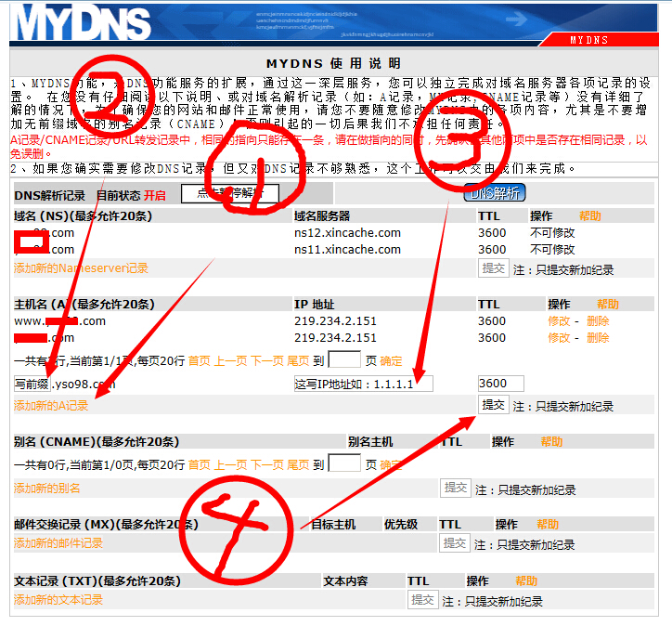This screenshot has height=626, width=672.
Task: Click 提交 button in Nameserver section
Action: 494,268
